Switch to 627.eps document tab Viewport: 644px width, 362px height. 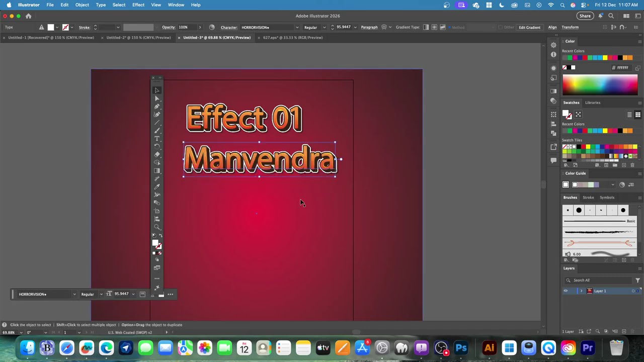click(293, 38)
